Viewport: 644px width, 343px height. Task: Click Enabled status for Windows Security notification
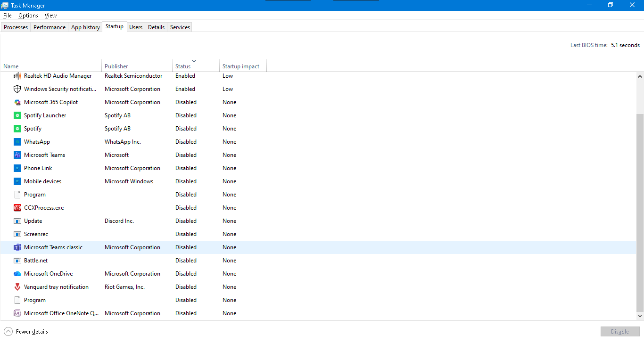pos(185,89)
